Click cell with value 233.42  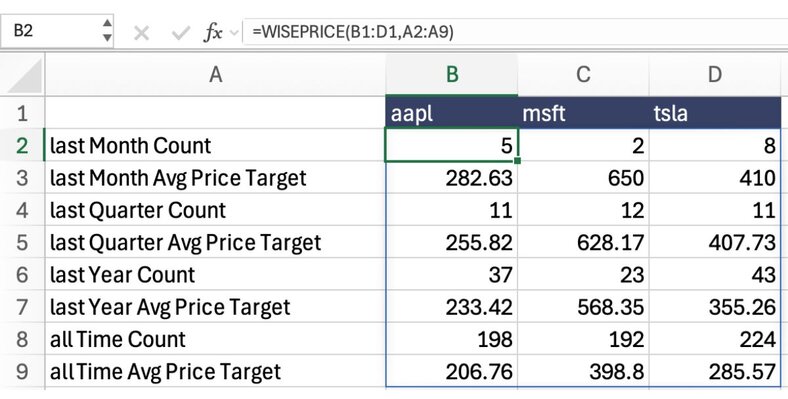coord(452,307)
